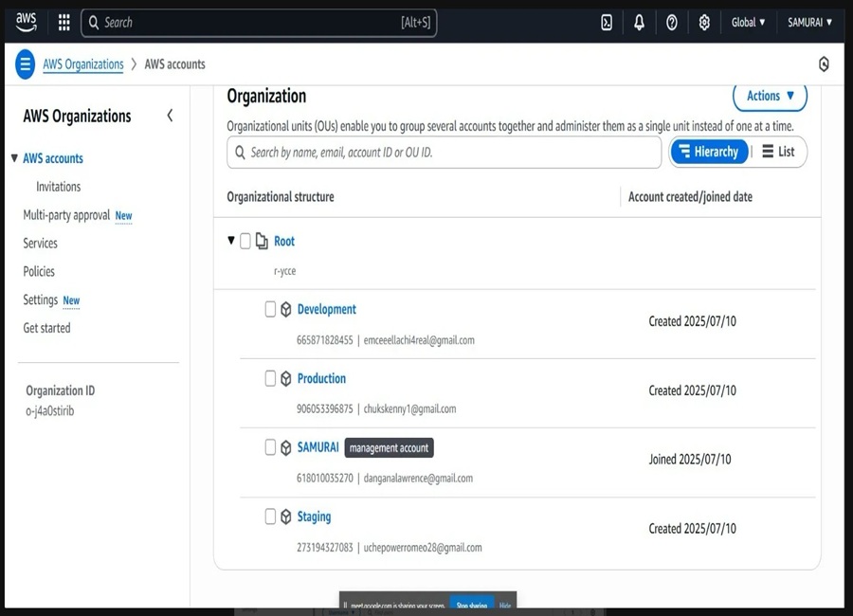Collapse the AWS accounts sidebar section arrow
The image size is (853, 616).
point(14,158)
